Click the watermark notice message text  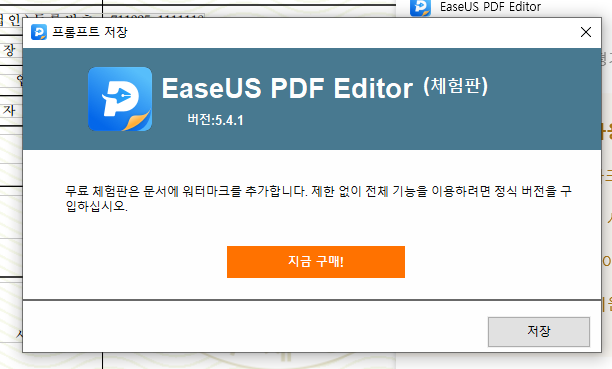[318, 198]
